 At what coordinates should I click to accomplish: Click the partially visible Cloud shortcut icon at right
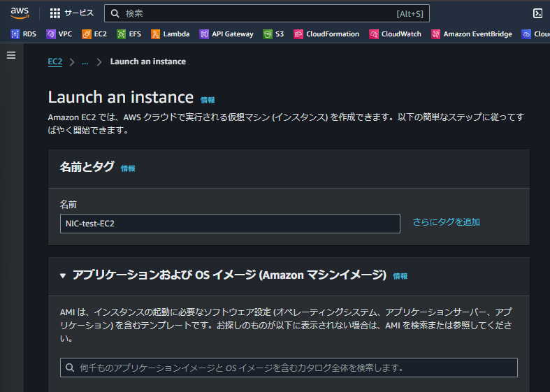pyautogui.click(x=526, y=34)
